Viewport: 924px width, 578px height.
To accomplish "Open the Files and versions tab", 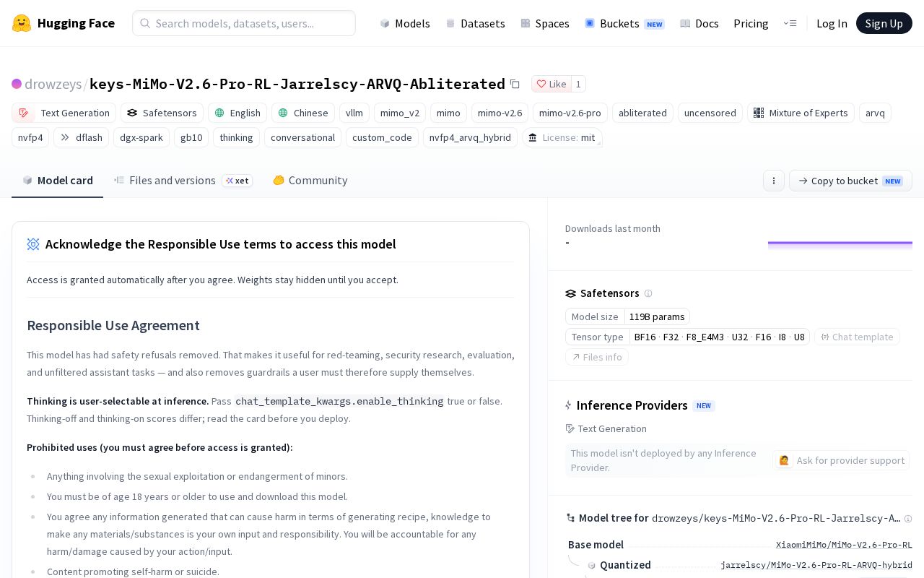I will tap(183, 180).
